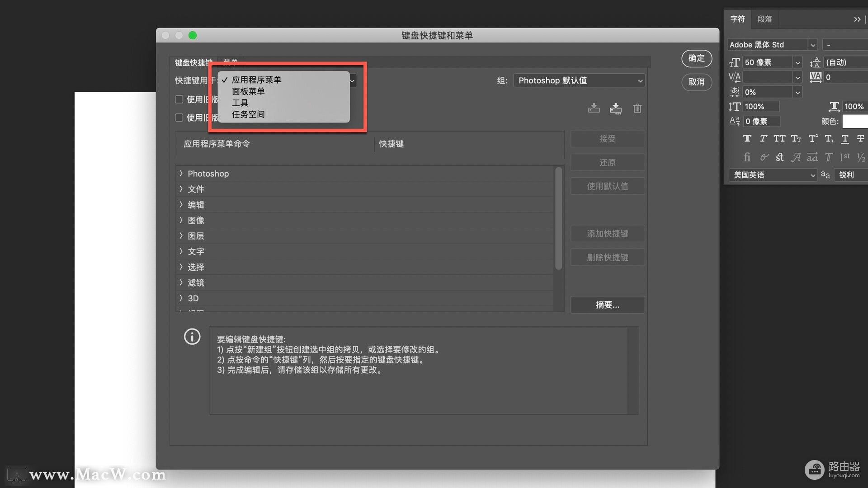Collapse Character panel with double-arrow icon
The width and height of the screenshot is (868, 488).
[857, 19]
